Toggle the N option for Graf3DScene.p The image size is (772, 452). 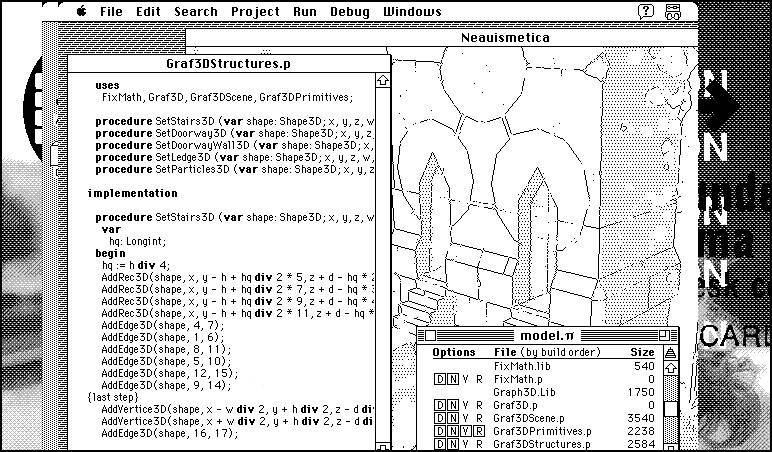tap(451, 418)
